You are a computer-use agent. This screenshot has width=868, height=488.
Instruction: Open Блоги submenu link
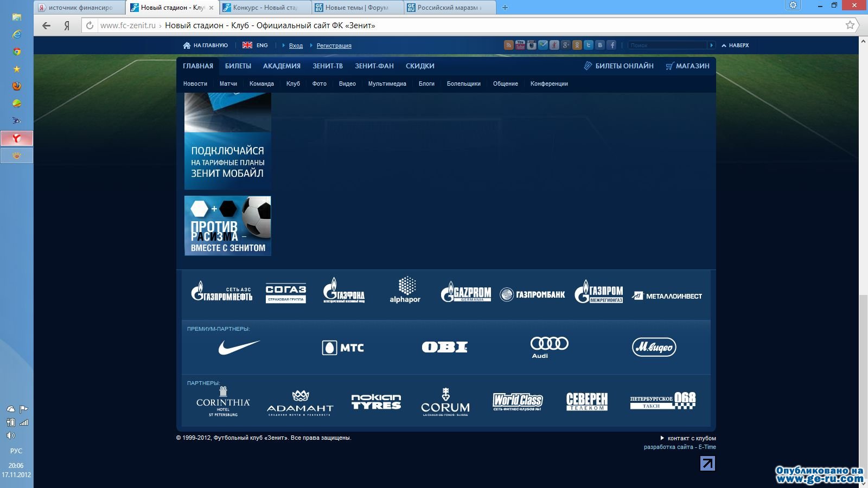coord(426,84)
